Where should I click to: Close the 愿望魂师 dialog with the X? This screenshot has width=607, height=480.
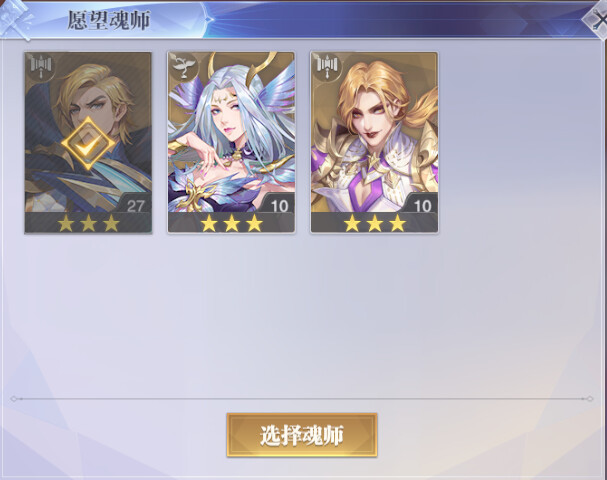click(598, 21)
